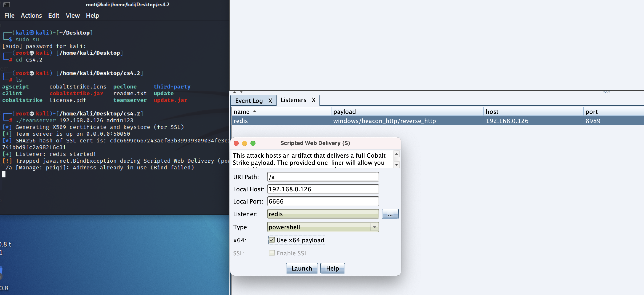This screenshot has width=644, height=295.
Task: Click the yellow minimize dot of the dialog
Action: click(245, 143)
